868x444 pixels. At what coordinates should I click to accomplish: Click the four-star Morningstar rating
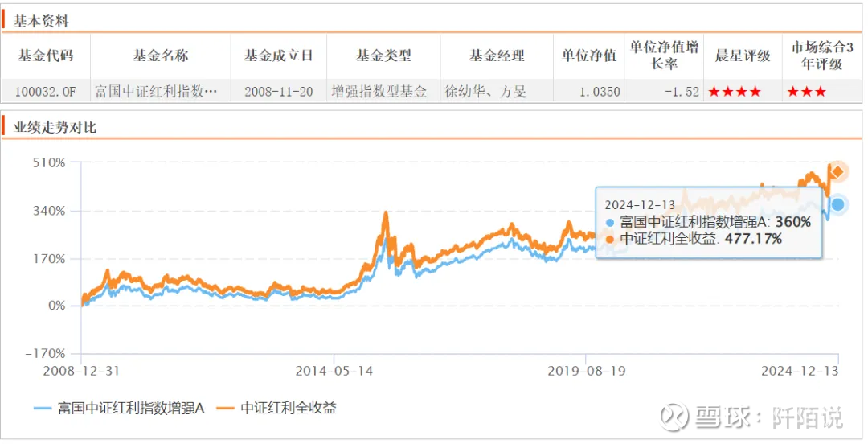[x=735, y=92]
